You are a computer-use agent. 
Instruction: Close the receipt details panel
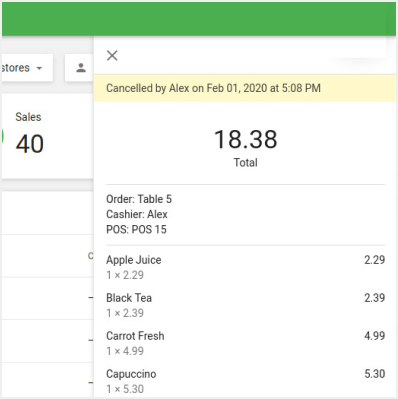tap(112, 55)
